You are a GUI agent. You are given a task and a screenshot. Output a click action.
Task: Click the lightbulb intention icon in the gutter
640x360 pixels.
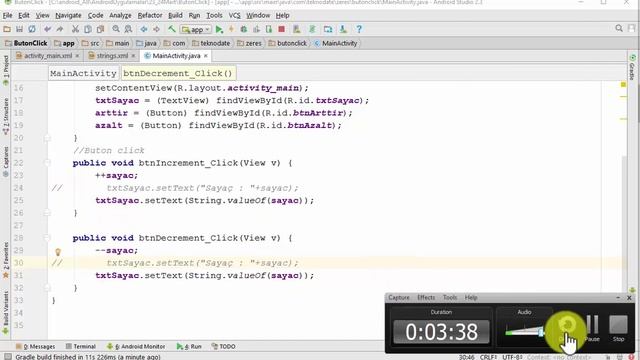(58, 252)
